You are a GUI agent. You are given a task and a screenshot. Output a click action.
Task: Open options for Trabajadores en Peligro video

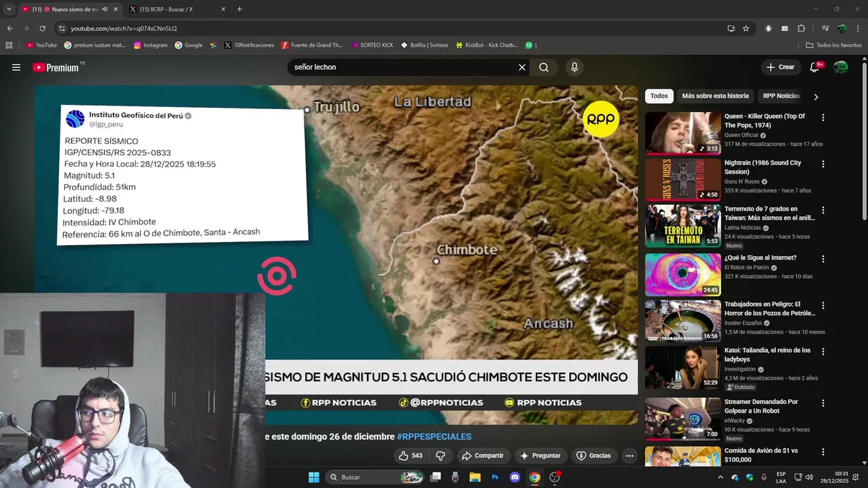823,306
